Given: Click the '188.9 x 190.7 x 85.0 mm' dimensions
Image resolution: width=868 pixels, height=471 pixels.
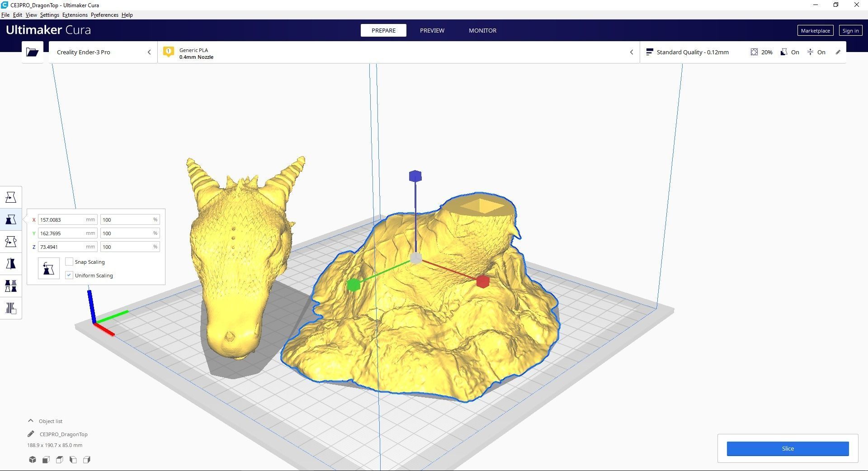Looking at the screenshot, I should point(55,445).
